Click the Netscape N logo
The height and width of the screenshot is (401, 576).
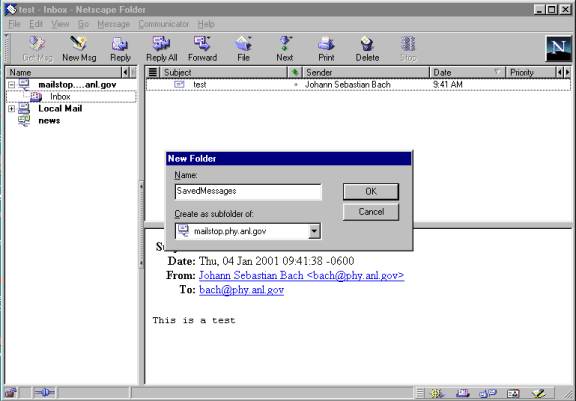coord(558,48)
